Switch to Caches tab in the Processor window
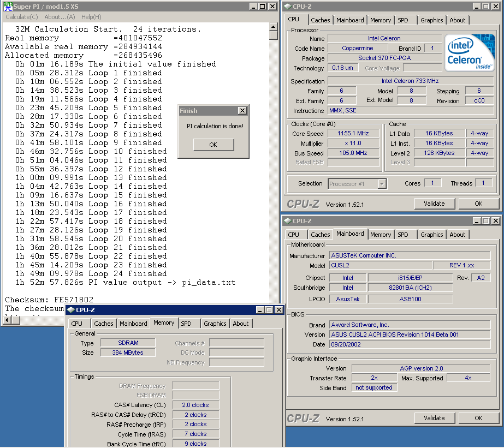Viewport: 504px width, 448px height. [321, 20]
